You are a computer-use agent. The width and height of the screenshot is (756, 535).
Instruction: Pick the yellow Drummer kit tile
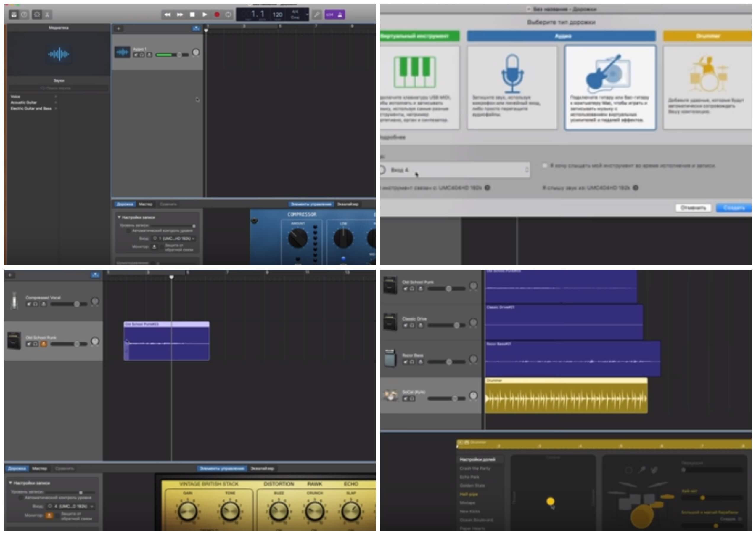(x=707, y=88)
